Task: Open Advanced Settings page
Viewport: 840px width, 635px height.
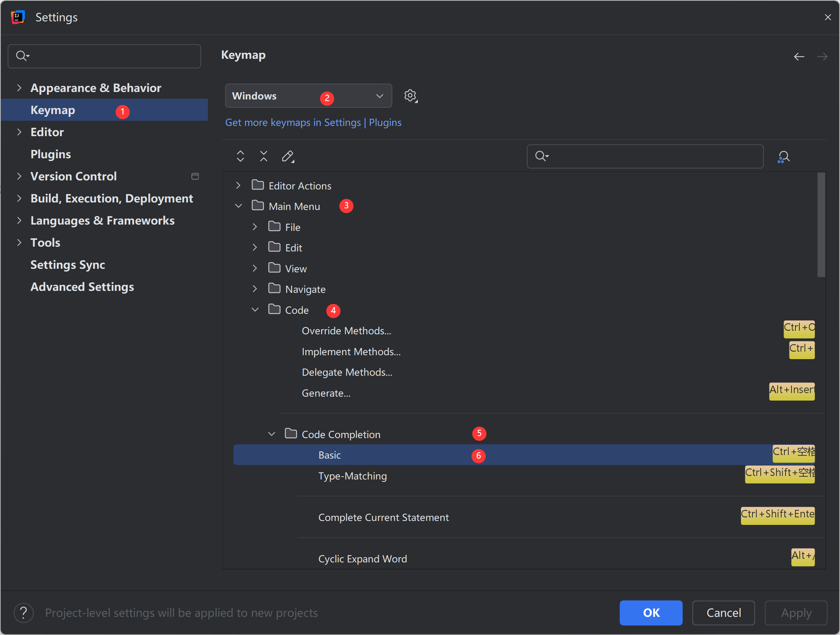Action: (x=82, y=287)
